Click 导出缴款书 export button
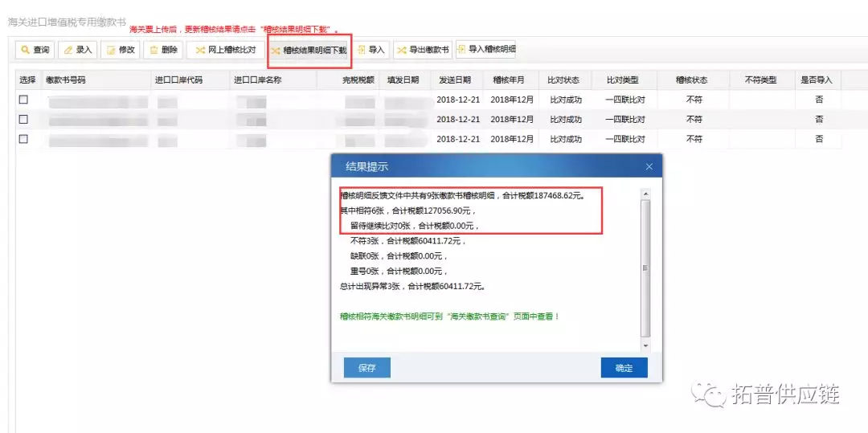 [423, 50]
